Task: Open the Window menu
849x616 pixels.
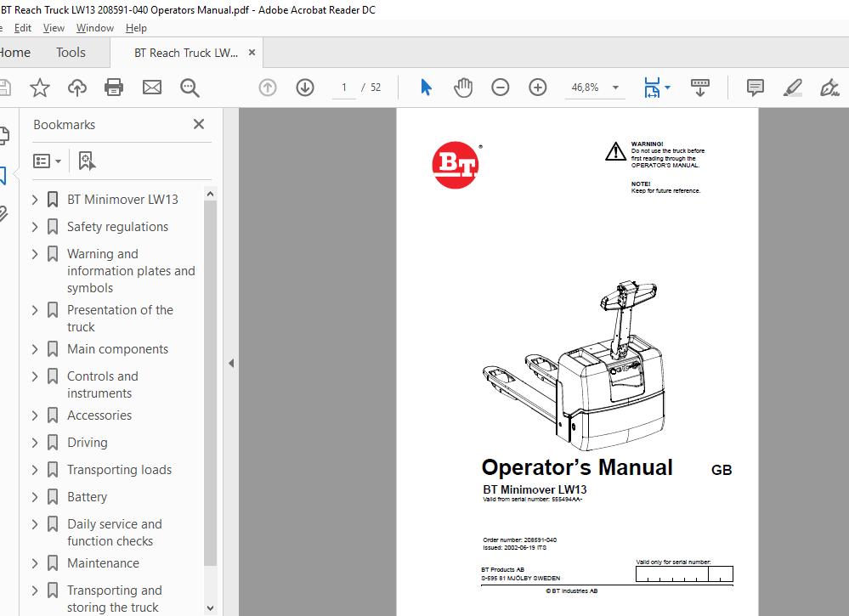Action: (94, 28)
